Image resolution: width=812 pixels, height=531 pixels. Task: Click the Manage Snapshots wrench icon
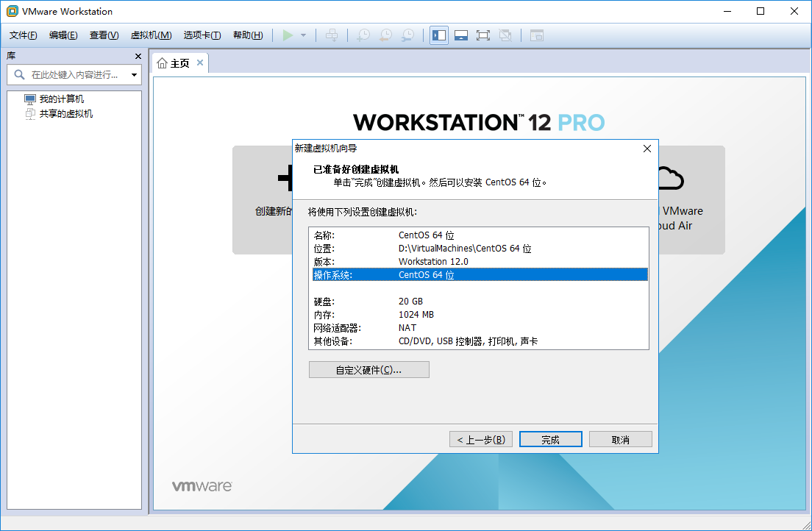point(408,35)
